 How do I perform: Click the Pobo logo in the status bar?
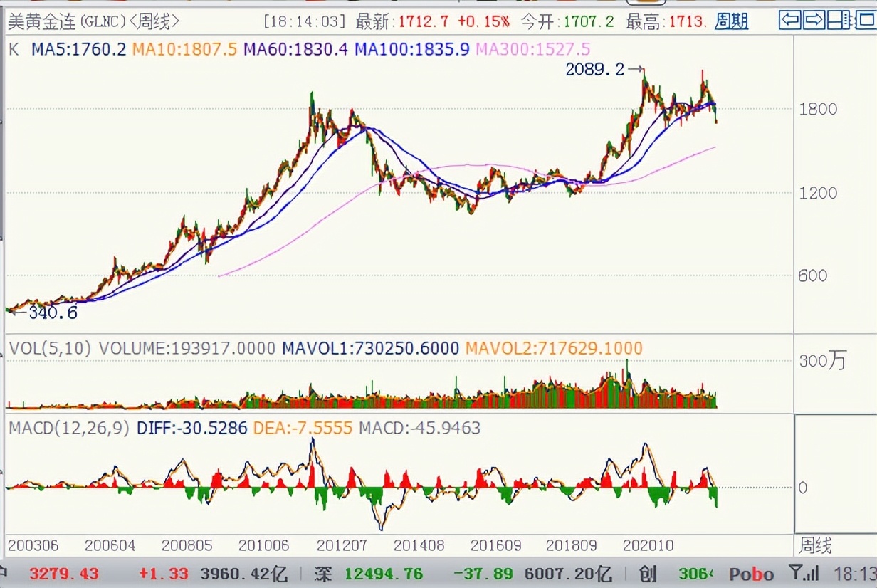(750, 573)
